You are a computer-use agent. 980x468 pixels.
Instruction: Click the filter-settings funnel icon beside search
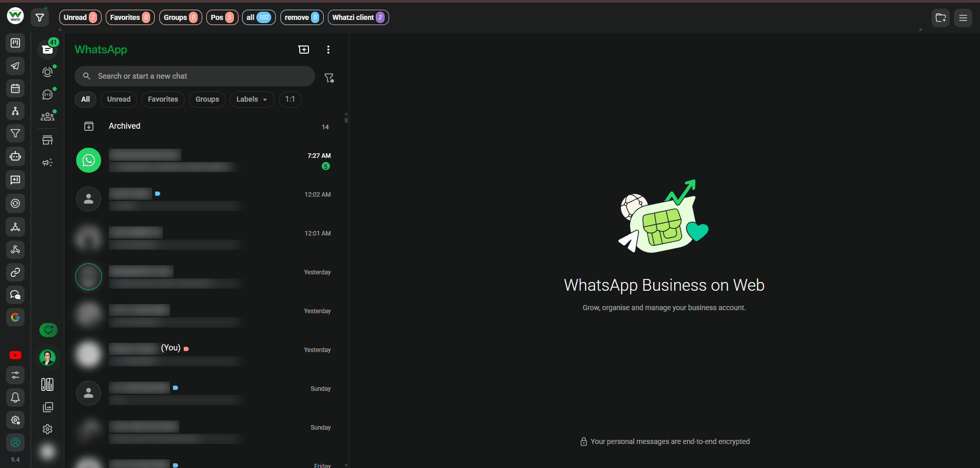coord(329,78)
